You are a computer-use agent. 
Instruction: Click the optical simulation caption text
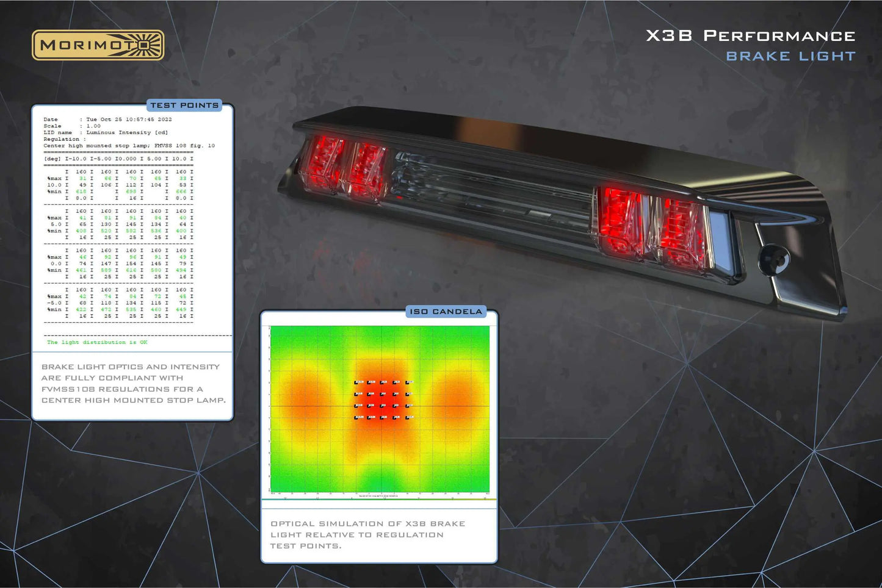click(x=367, y=534)
